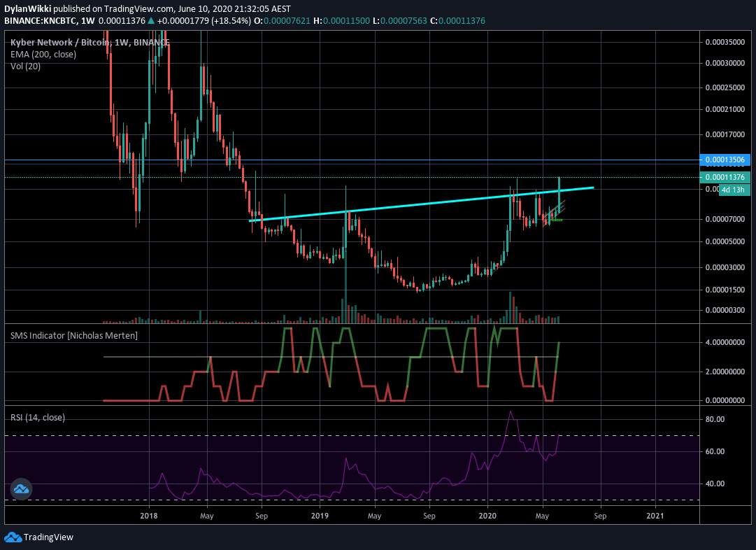
Task: Select the SMS Indicator [Nicholas Merten] label
Action: coord(73,335)
